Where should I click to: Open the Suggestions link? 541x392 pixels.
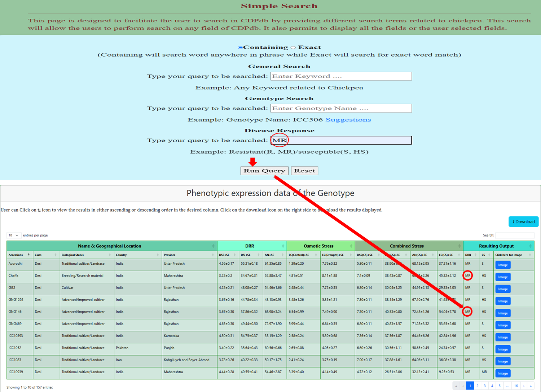point(348,120)
